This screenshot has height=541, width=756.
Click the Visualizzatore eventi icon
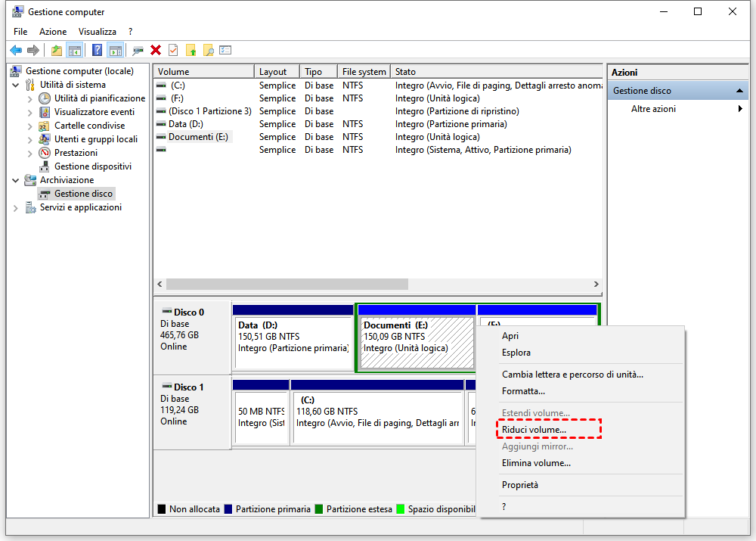coord(45,112)
